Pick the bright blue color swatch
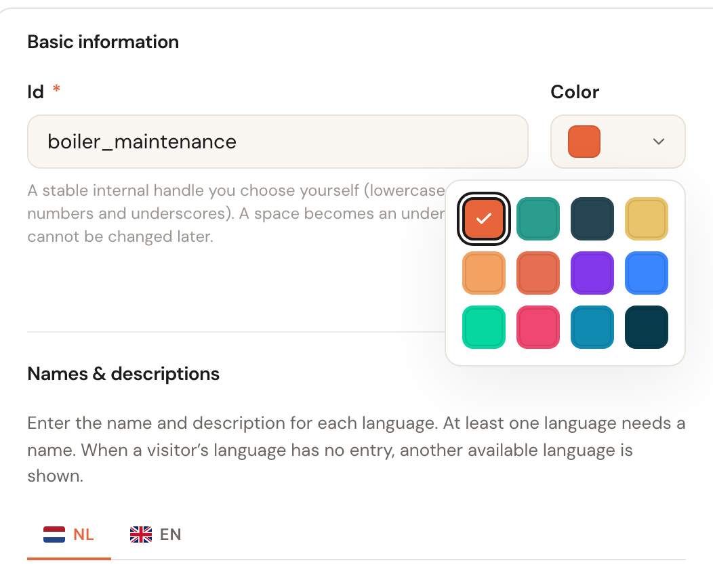 click(x=647, y=273)
